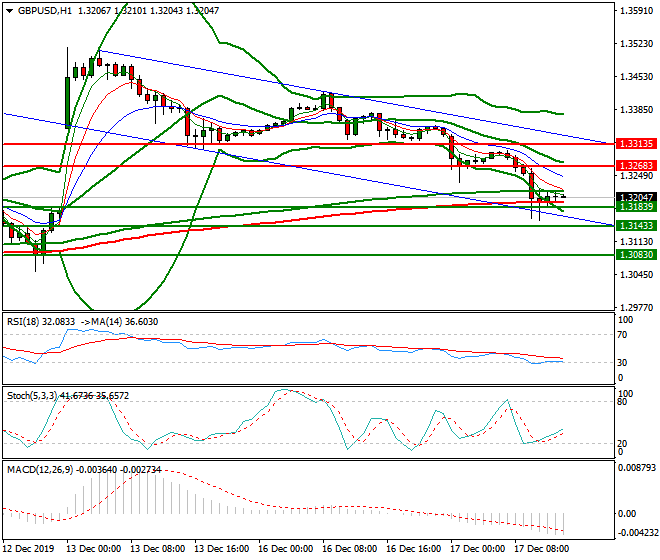Click the 80 level on Stochastic scale
660x560 pixels.
[623, 402]
